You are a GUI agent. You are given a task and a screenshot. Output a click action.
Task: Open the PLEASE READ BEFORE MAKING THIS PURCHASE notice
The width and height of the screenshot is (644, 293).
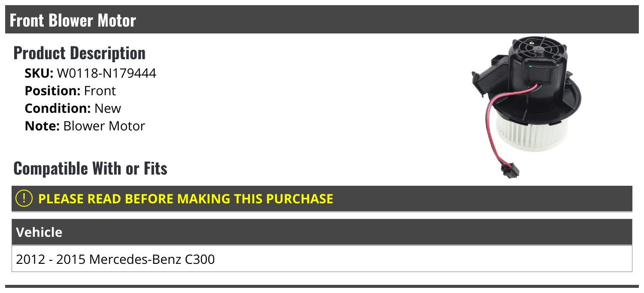click(x=185, y=199)
